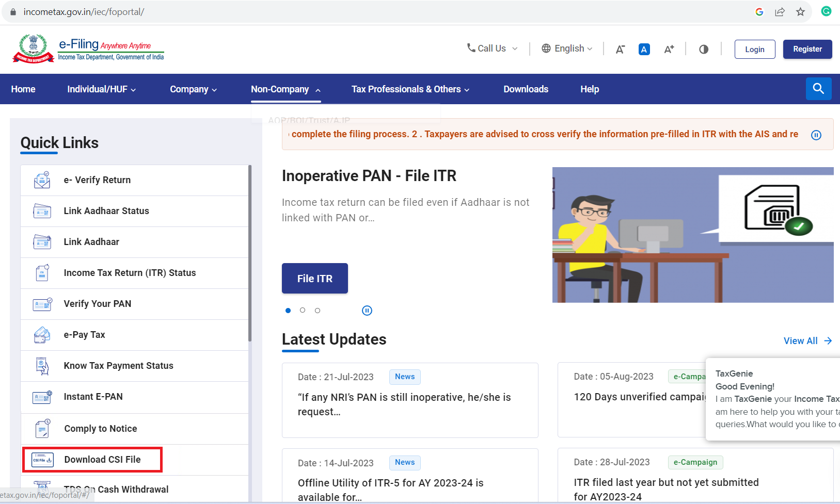The height and width of the screenshot is (504, 840).
Task: Select the second carousel slide dot
Action: 303,311
